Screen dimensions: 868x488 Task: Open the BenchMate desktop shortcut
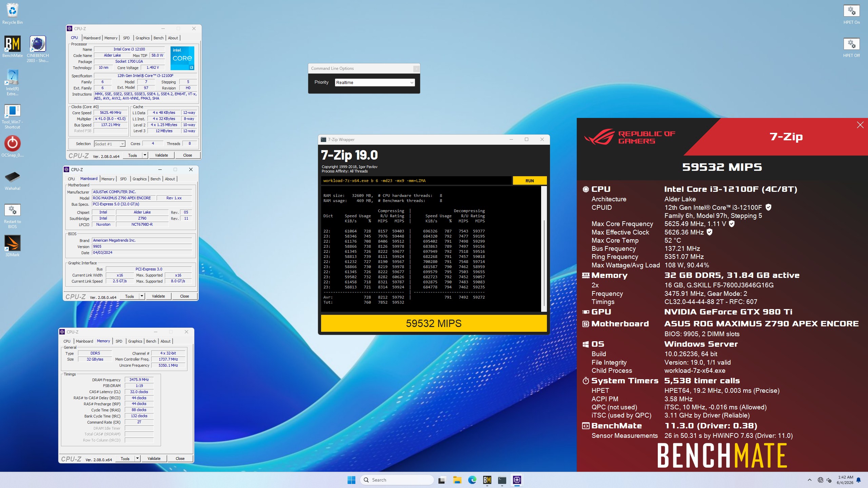point(13,47)
